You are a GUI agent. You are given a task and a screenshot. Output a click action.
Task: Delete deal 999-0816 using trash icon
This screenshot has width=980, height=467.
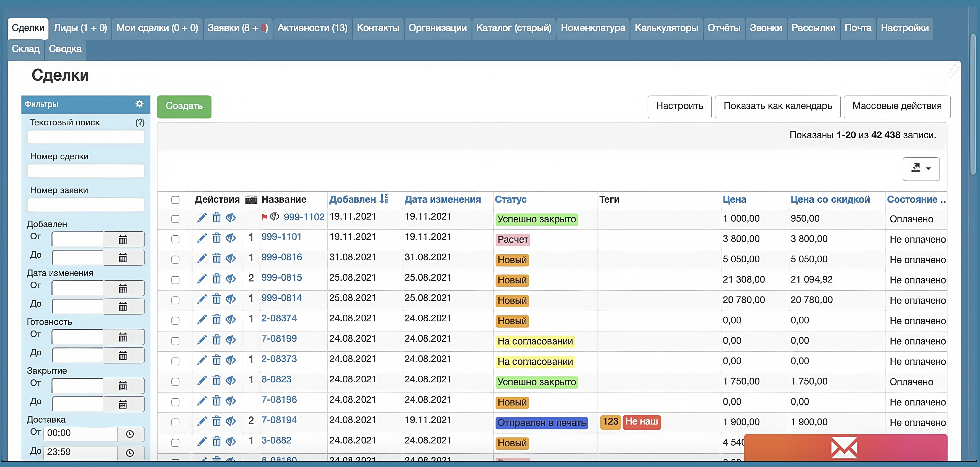coord(216,258)
